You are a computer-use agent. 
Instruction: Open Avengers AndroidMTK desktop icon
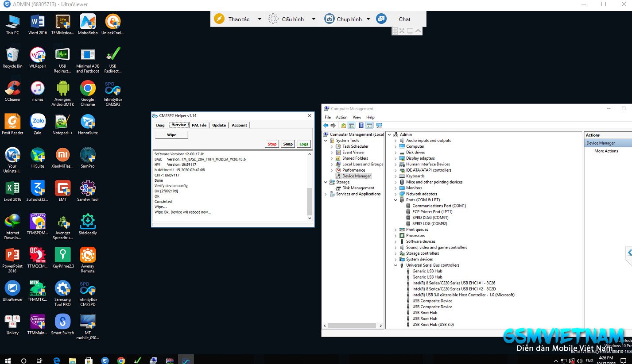point(62,93)
